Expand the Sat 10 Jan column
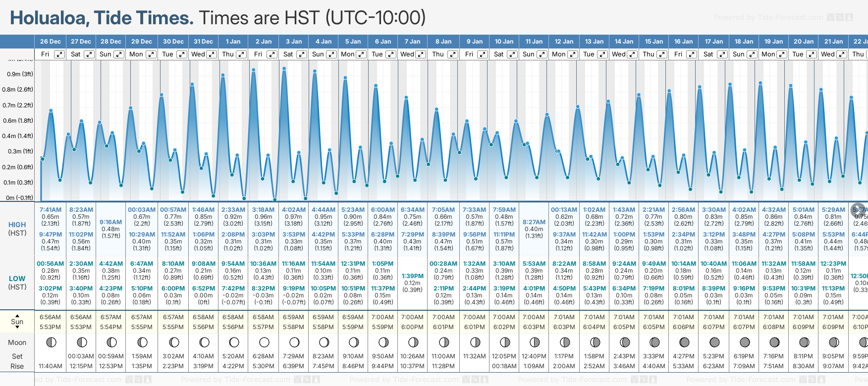This screenshot has width=868, height=386. pos(512,54)
